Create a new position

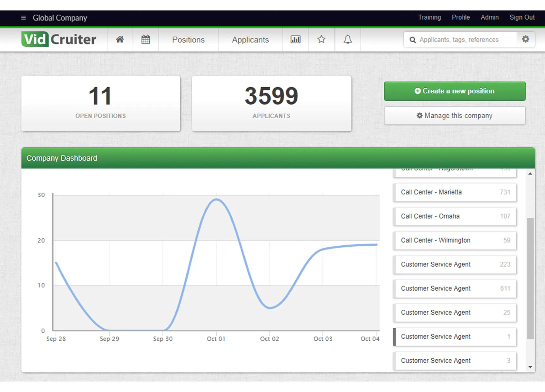point(454,91)
